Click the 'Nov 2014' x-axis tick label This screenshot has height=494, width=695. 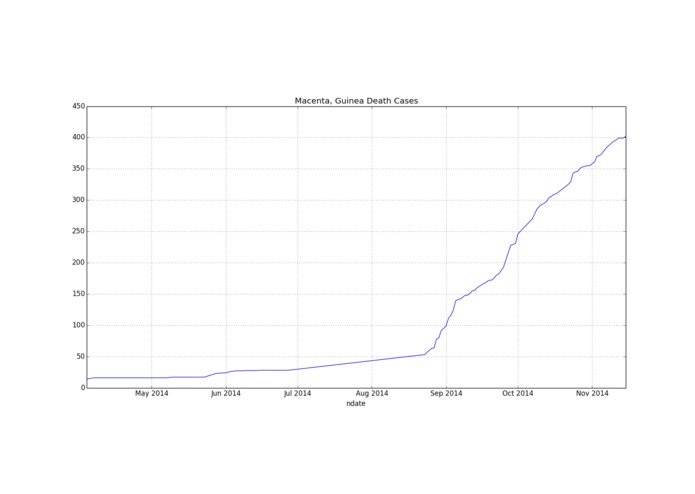coord(592,393)
